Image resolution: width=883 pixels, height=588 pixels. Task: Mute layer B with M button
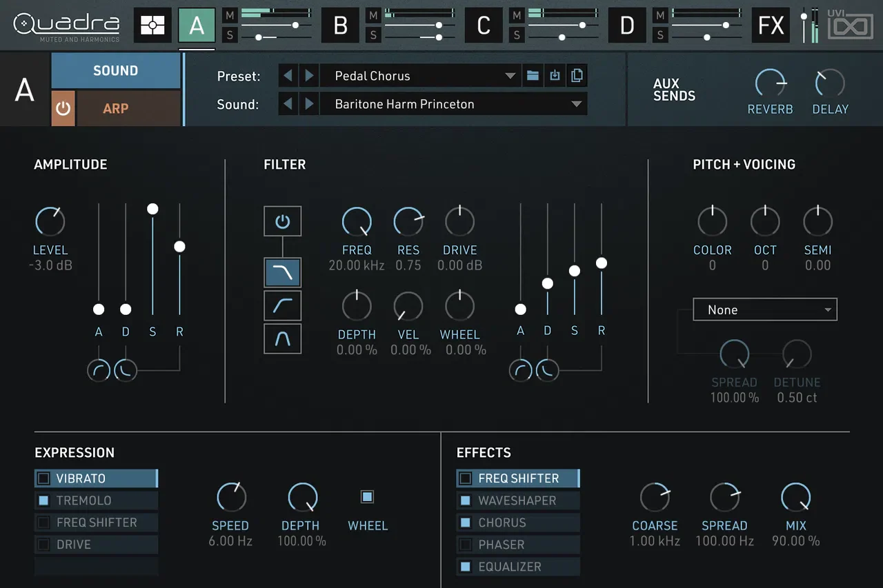pos(373,15)
